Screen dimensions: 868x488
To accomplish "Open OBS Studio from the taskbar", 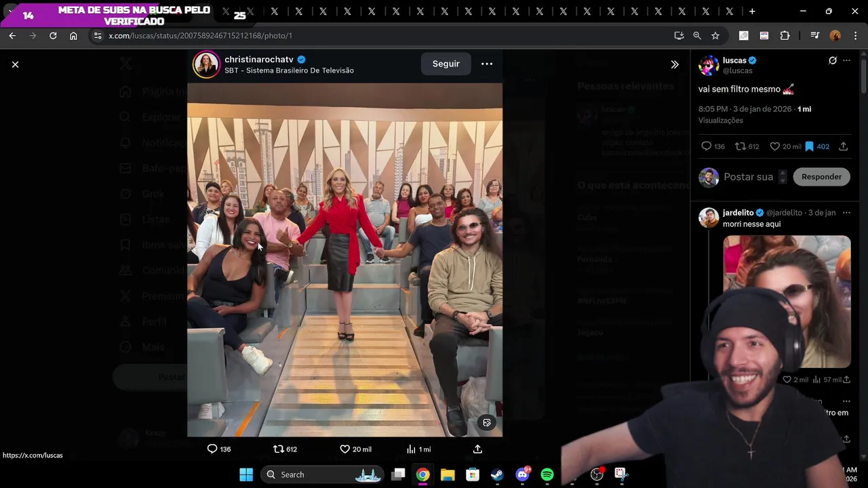I will [597, 474].
